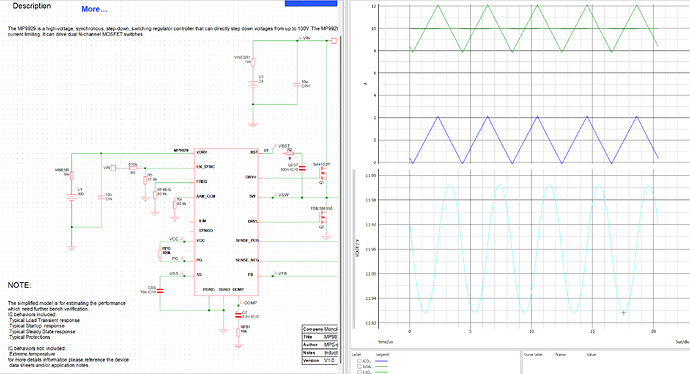The image size is (690, 374).
Task: Select the Q2 low-side MOSFET symbol
Action: pyautogui.click(x=323, y=218)
